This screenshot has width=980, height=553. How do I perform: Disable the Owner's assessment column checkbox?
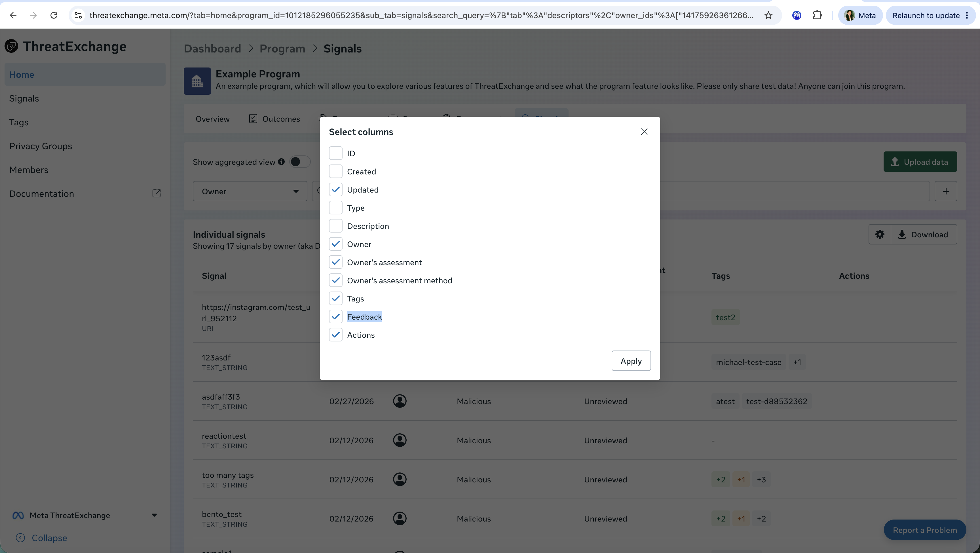[x=335, y=262]
